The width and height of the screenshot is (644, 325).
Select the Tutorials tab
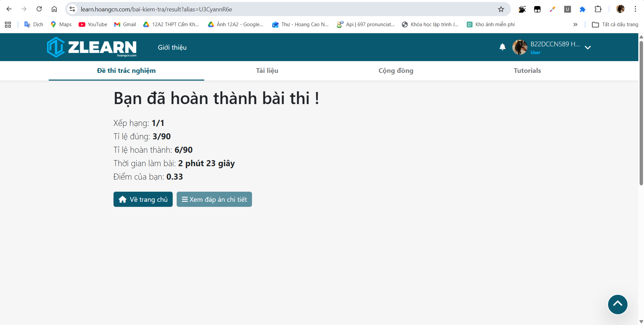click(x=527, y=71)
